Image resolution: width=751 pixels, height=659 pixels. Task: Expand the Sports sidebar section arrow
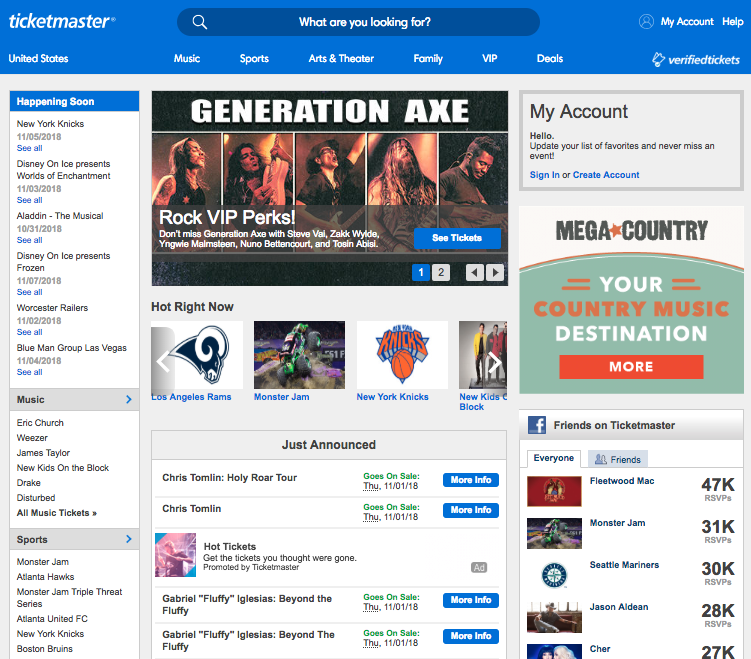tap(128, 539)
